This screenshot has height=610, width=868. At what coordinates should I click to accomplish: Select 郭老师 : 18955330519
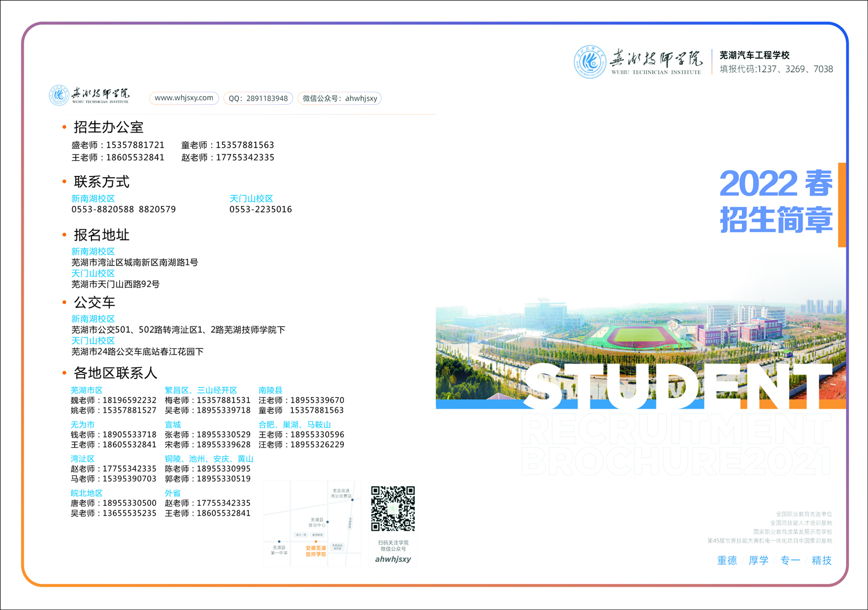(208, 479)
